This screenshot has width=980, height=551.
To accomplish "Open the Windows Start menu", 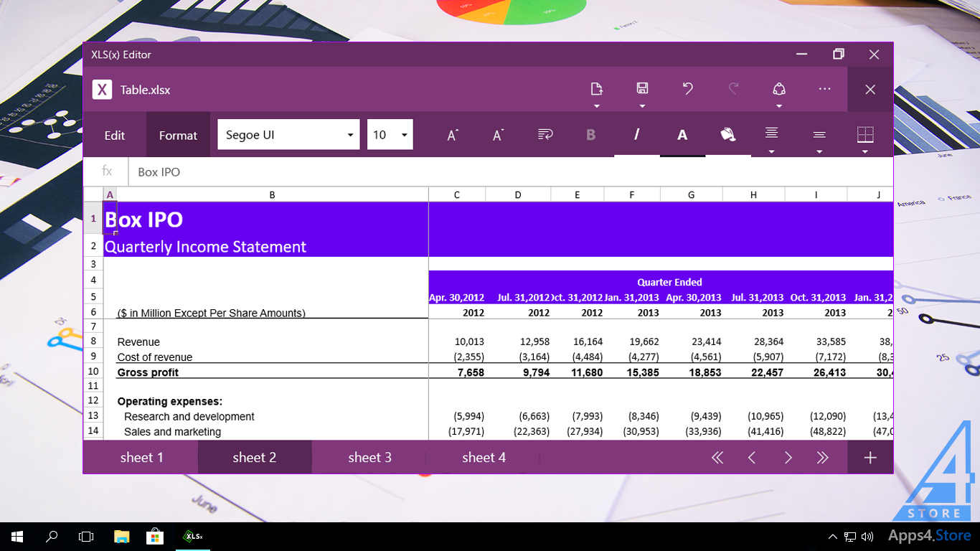I will pyautogui.click(x=17, y=536).
